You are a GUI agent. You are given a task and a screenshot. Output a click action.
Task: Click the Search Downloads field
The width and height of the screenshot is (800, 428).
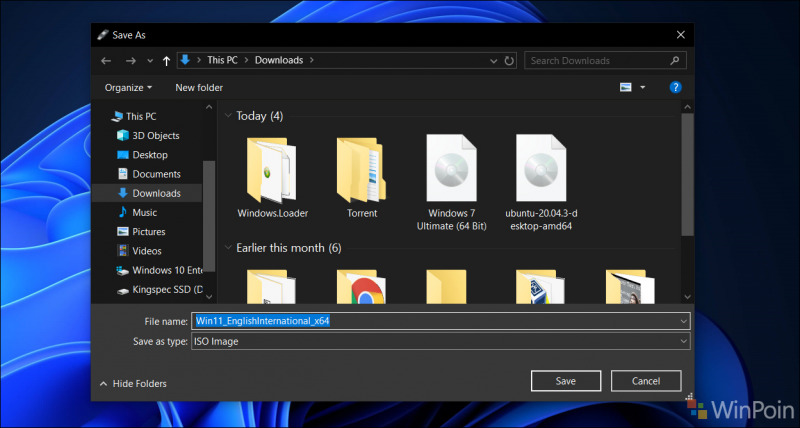605,61
